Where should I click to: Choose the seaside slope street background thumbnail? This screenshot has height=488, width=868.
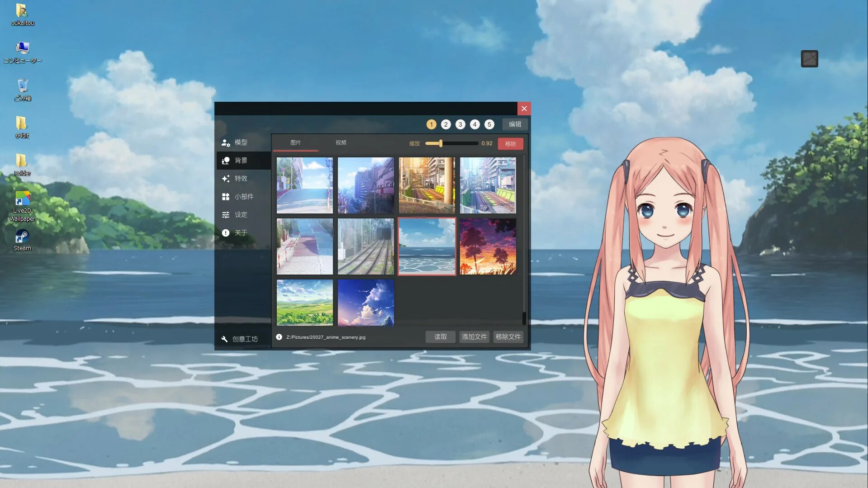pos(304,185)
